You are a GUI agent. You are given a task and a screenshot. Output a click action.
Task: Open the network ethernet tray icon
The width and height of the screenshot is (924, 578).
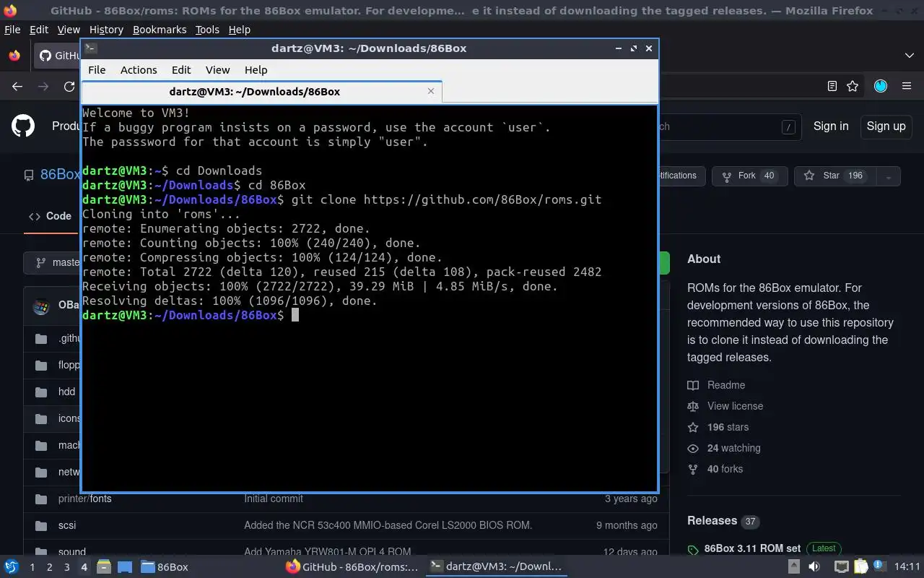click(841, 567)
